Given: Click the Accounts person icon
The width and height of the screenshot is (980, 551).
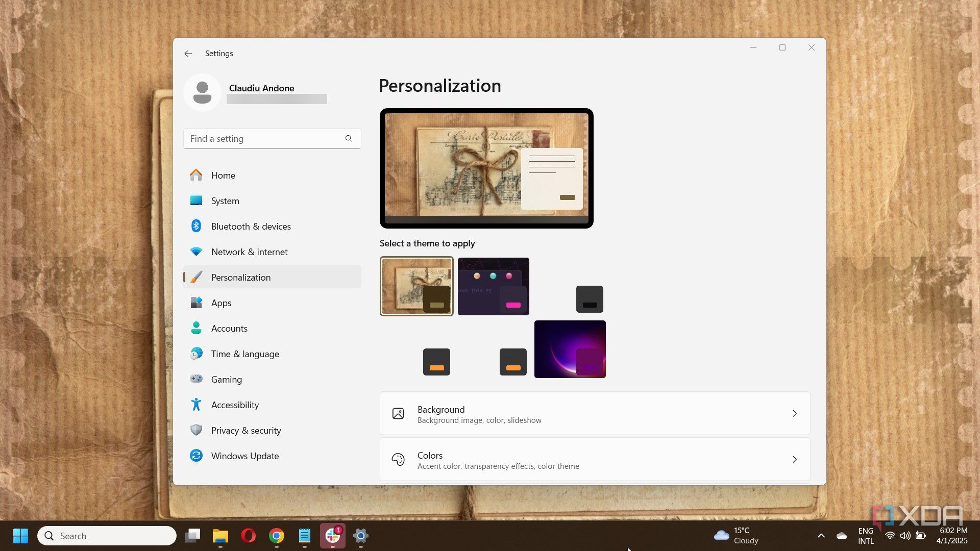Looking at the screenshot, I should 196,328.
